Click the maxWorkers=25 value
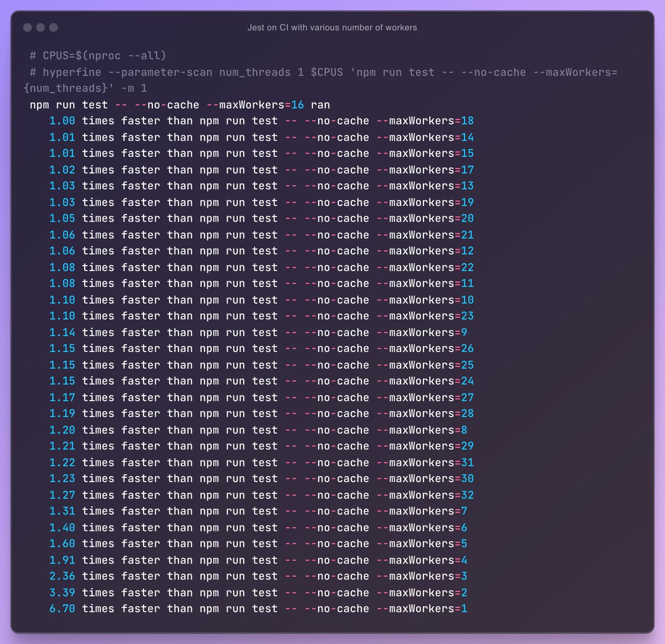665x644 pixels. (x=467, y=365)
